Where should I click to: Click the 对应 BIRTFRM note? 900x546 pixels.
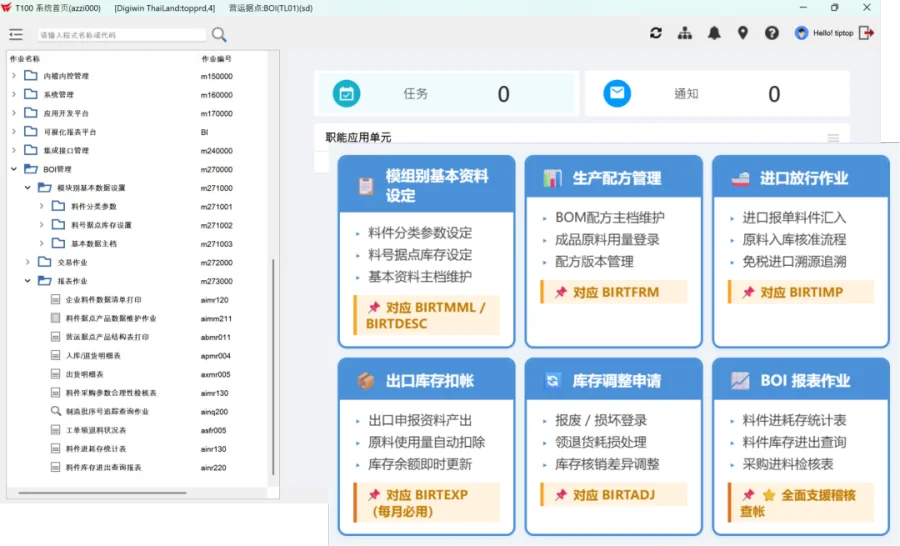point(614,292)
